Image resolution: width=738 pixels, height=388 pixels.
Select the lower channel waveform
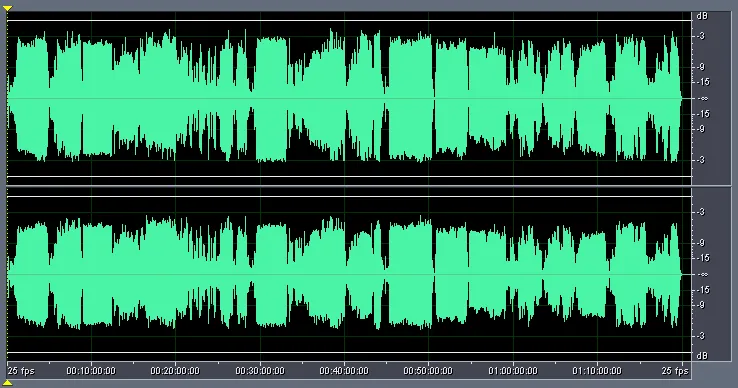click(x=349, y=275)
